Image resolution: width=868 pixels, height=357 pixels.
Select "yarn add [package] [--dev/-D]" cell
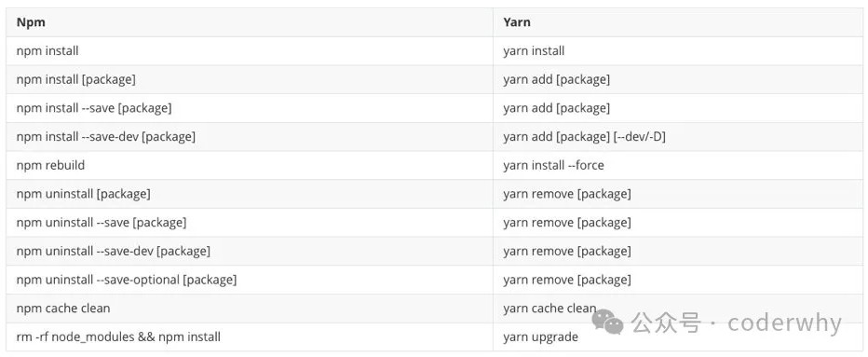680,136
